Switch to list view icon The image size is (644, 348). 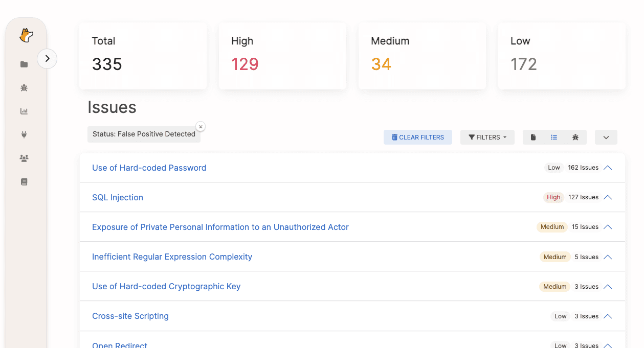point(554,137)
